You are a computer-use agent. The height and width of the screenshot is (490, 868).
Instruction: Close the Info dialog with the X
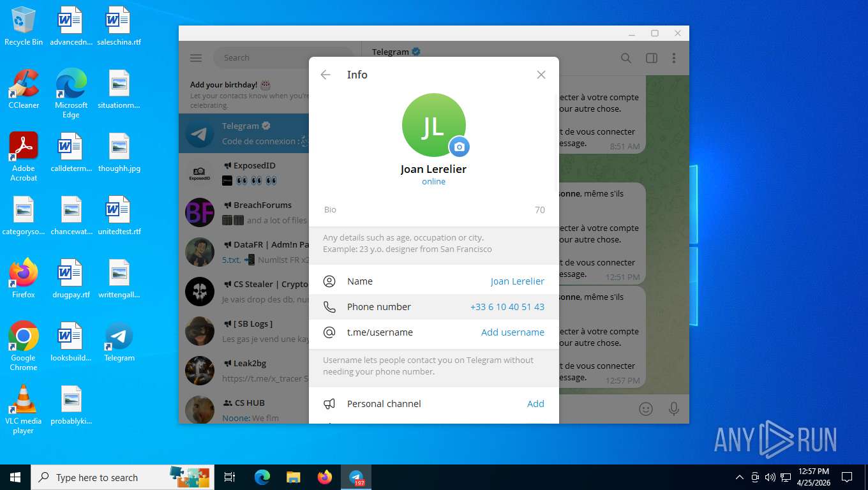click(x=541, y=75)
